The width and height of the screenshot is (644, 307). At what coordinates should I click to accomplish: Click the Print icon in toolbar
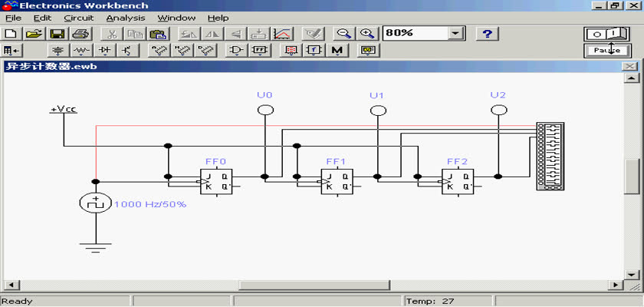81,34
